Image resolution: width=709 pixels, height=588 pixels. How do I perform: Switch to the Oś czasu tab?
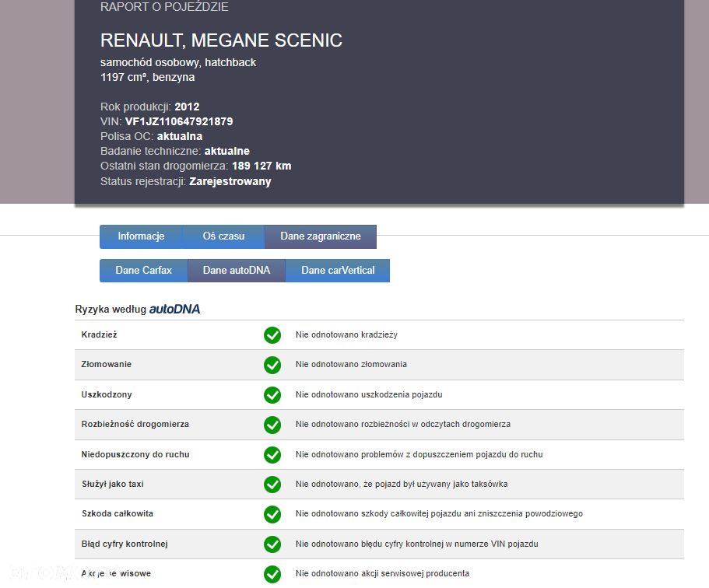[x=223, y=236]
